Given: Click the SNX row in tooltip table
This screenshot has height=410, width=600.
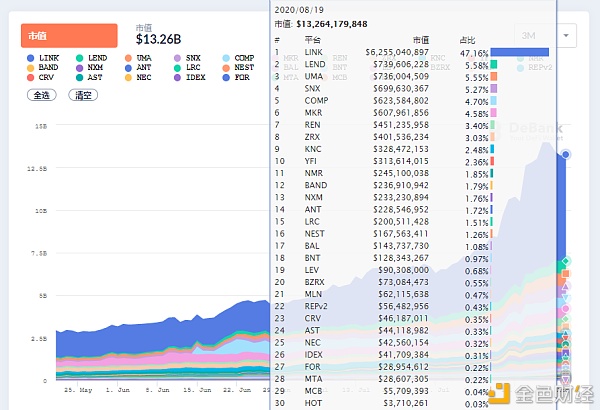Looking at the screenshot, I should tap(386, 88).
